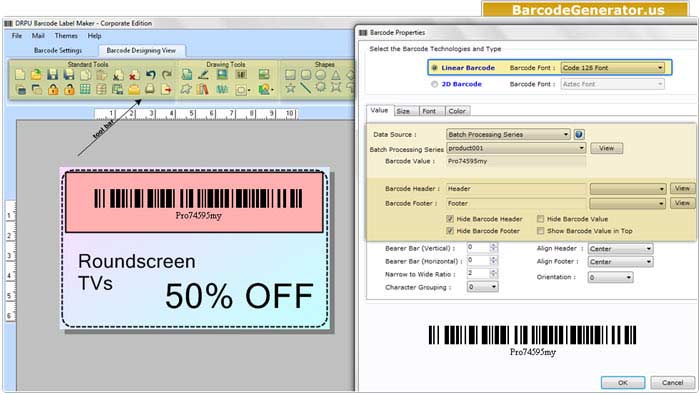Check Hide Barcode Value

tap(541, 219)
